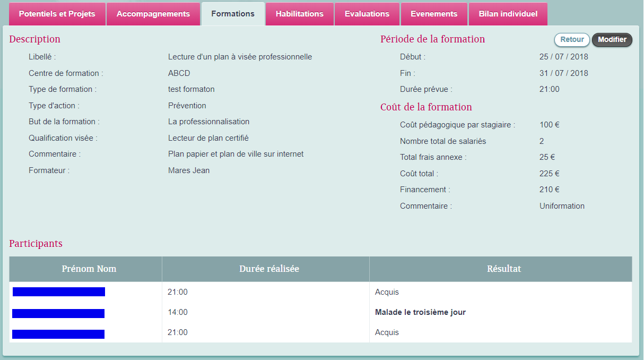Click the Résultat column header
Image resolution: width=644 pixels, height=360 pixels.
click(504, 269)
